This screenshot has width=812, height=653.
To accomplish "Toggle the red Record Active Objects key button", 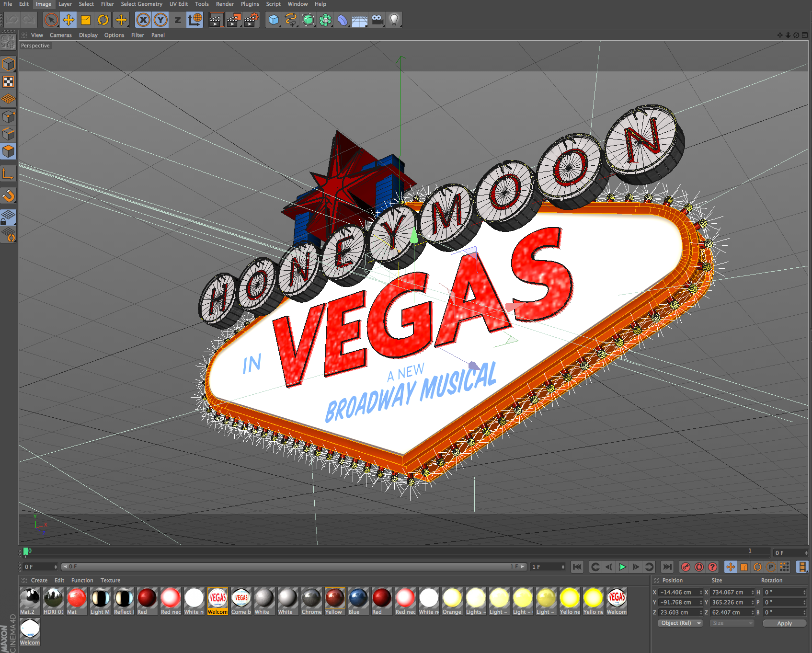I will pyautogui.click(x=686, y=567).
